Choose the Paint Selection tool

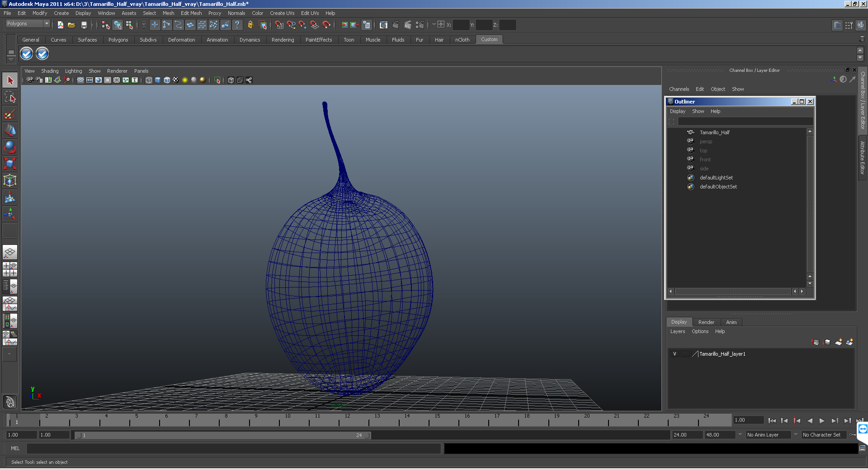tap(10, 114)
